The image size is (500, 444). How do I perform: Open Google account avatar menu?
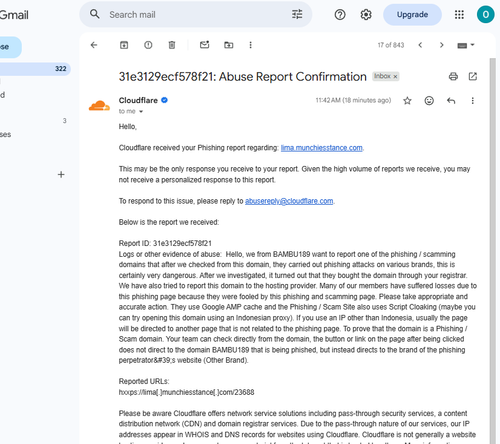pyautogui.click(x=486, y=15)
